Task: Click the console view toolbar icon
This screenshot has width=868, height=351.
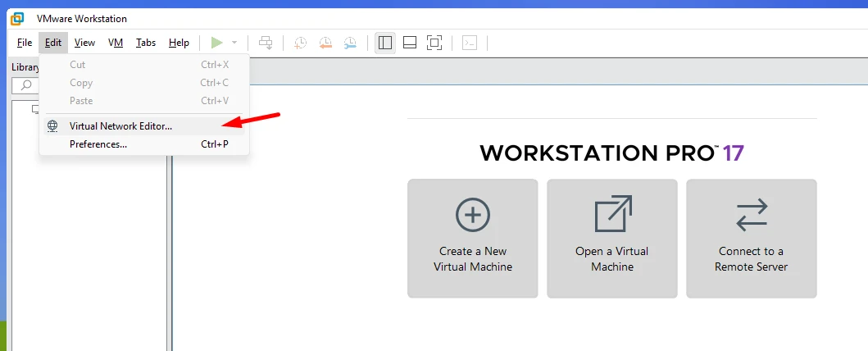Action: [470, 43]
